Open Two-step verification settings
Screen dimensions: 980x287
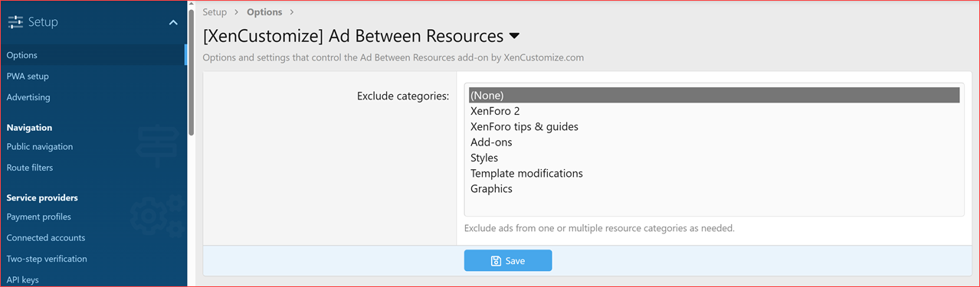coord(93,259)
